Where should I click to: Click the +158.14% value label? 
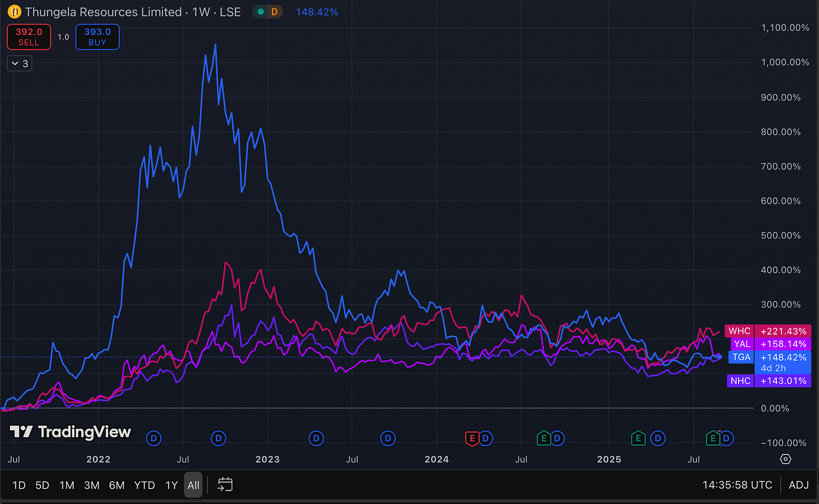pos(783,344)
